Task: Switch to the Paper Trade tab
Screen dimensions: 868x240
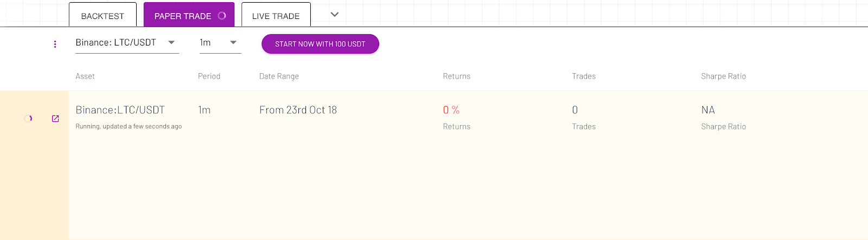Action: tap(189, 15)
